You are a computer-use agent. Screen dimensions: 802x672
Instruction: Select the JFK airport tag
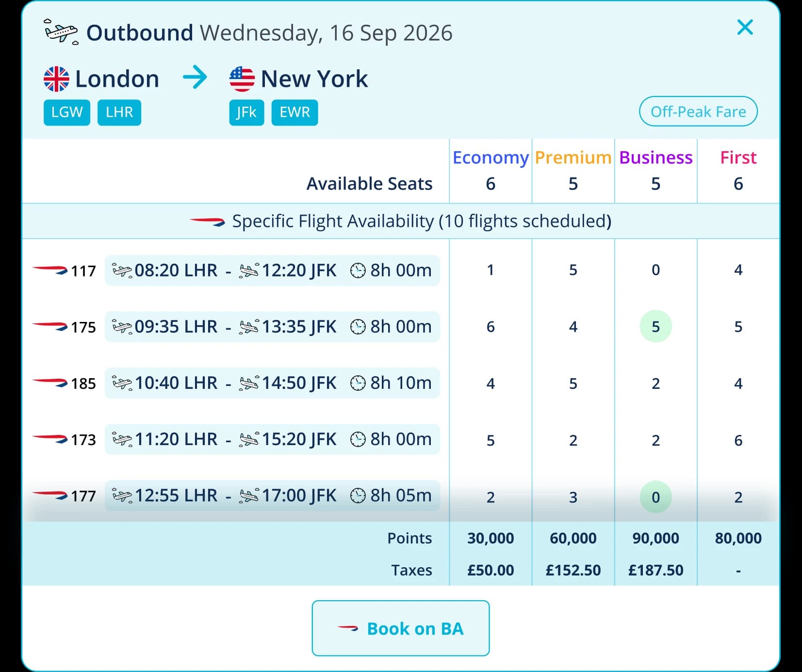246,112
